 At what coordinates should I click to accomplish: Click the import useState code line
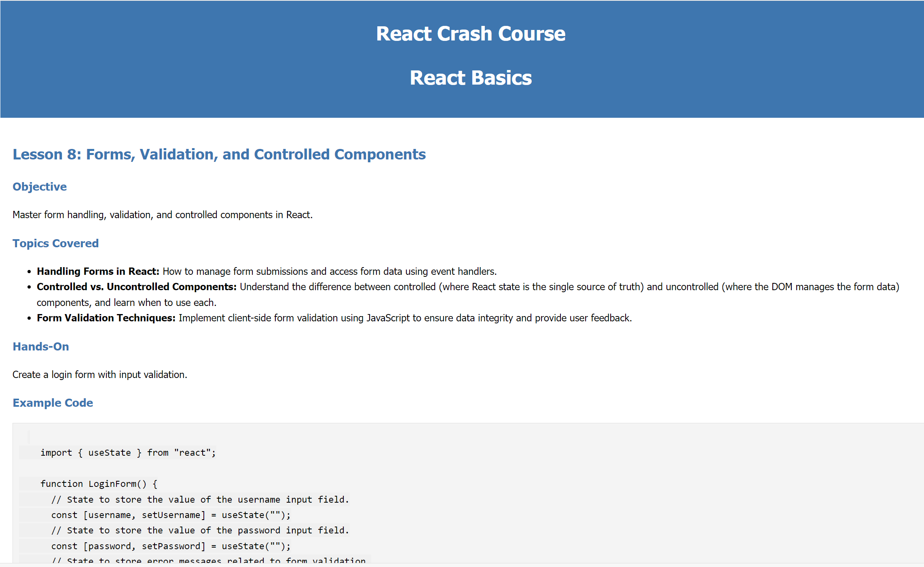tap(128, 452)
